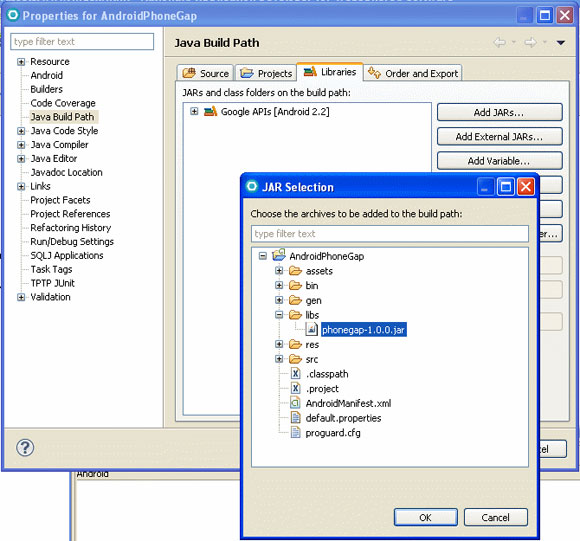Click the JAR Selection filter text field
This screenshot has height=541, width=580.
tap(390, 234)
